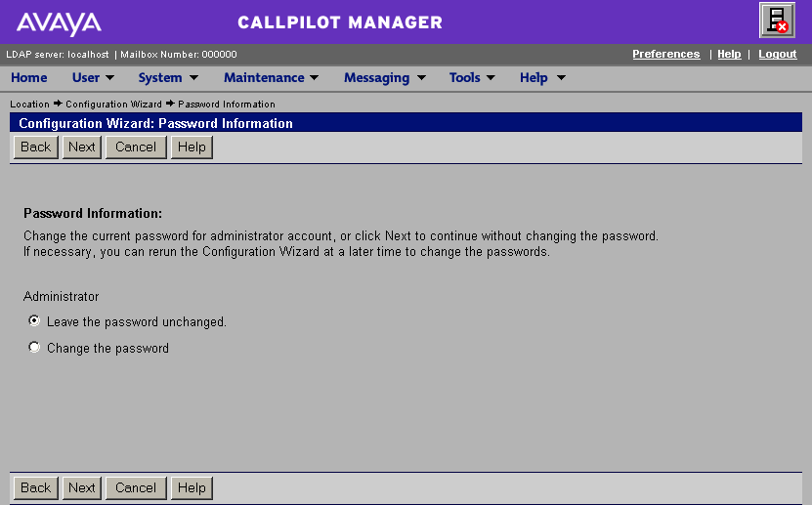
Task: Click the Administrator label
Action: [x=62, y=297]
